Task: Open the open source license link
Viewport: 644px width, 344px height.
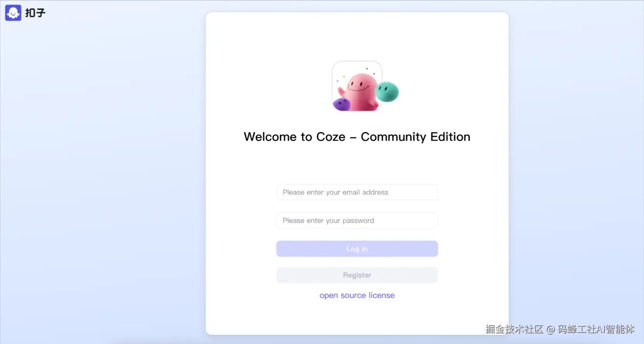Action: (x=357, y=295)
